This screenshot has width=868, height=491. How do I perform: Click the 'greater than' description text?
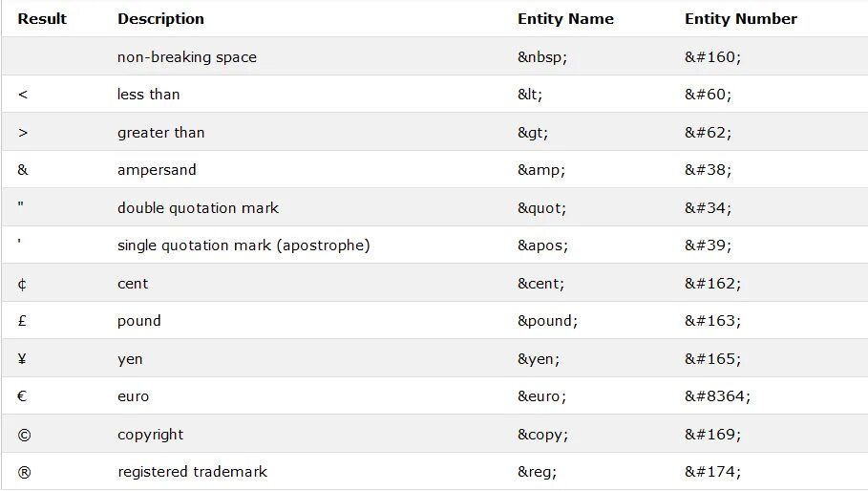[160, 133]
